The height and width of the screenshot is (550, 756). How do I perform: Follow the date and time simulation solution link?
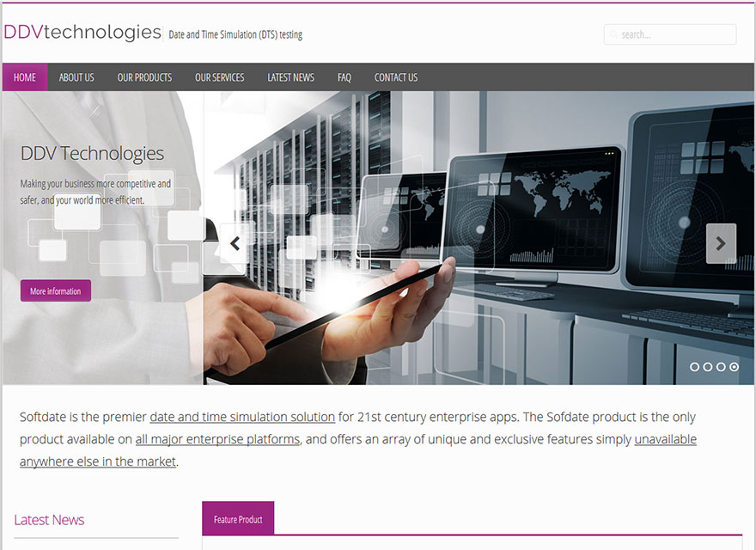[242, 417]
